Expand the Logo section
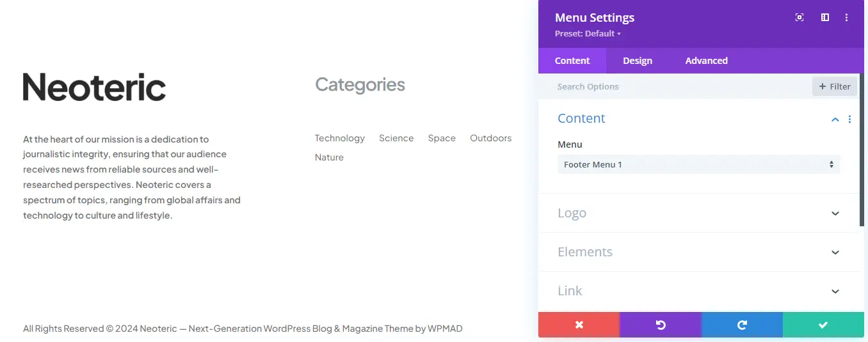This screenshot has height=342, width=868. click(x=835, y=214)
